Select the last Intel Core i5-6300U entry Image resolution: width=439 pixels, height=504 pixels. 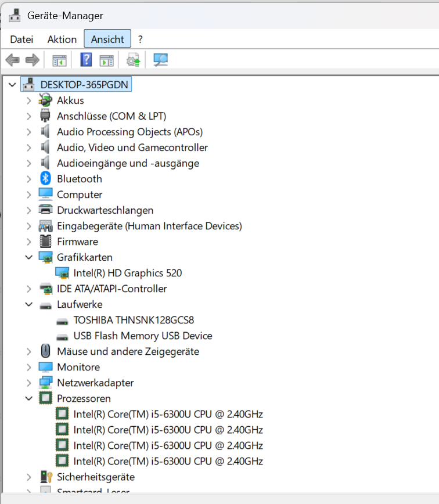point(168,461)
